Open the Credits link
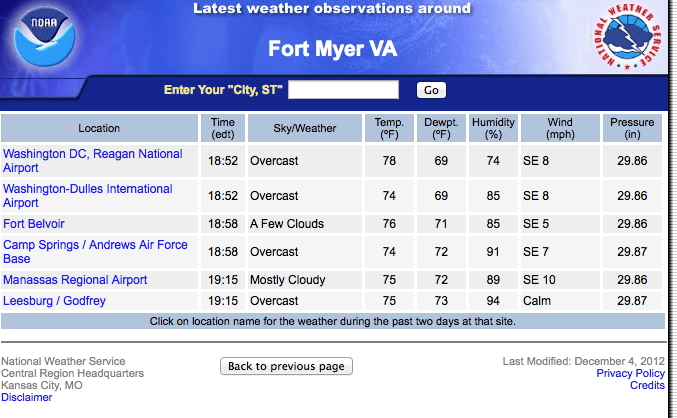The width and height of the screenshot is (677, 418). [x=647, y=385]
